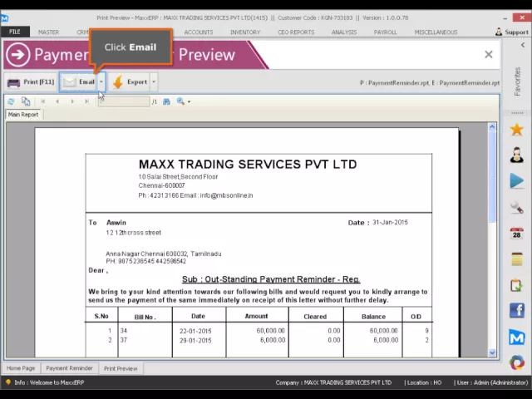The height and width of the screenshot is (399, 532).
Task: Go to first page of report
Action: 42,101
